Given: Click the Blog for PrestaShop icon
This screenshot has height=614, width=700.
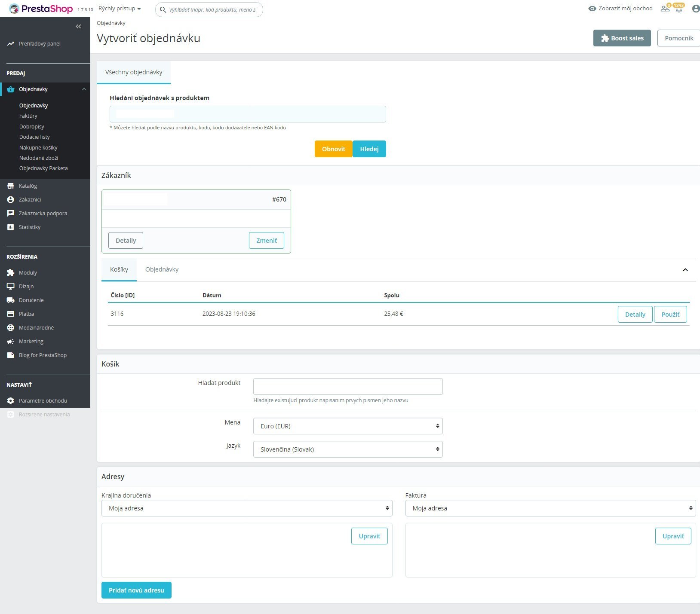Looking at the screenshot, I should (11, 355).
